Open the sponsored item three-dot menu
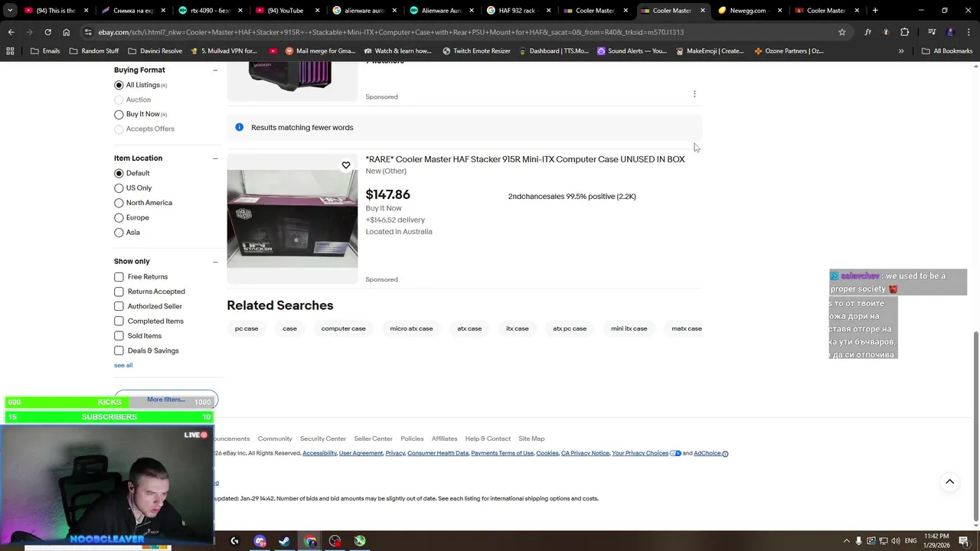Viewport: 980px width, 551px height. coord(694,94)
